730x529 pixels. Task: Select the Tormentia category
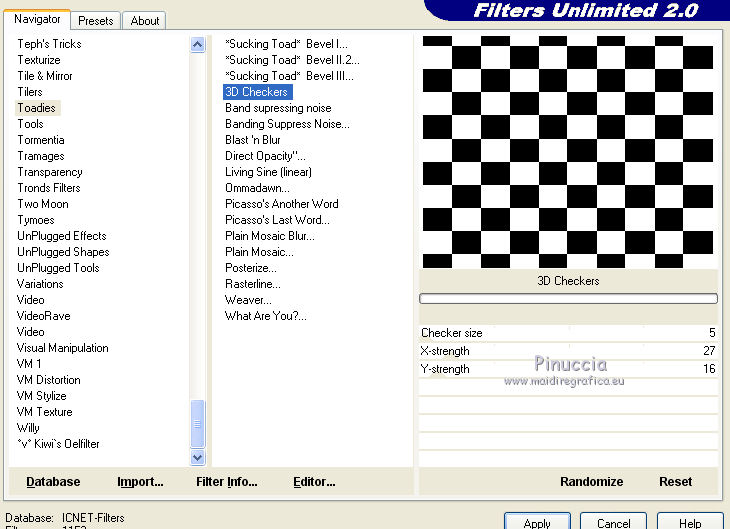pyautogui.click(x=41, y=140)
